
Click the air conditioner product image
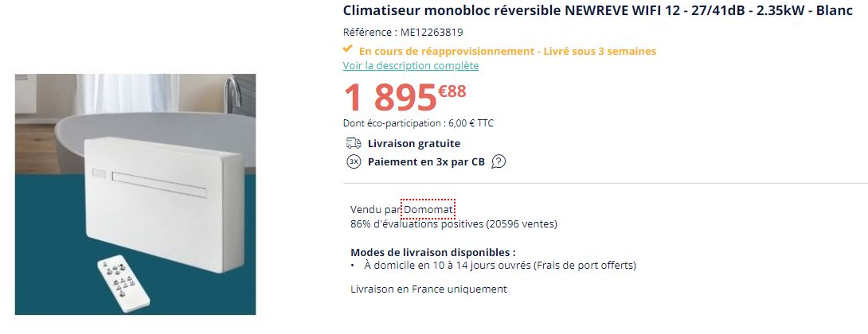[135, 194]
